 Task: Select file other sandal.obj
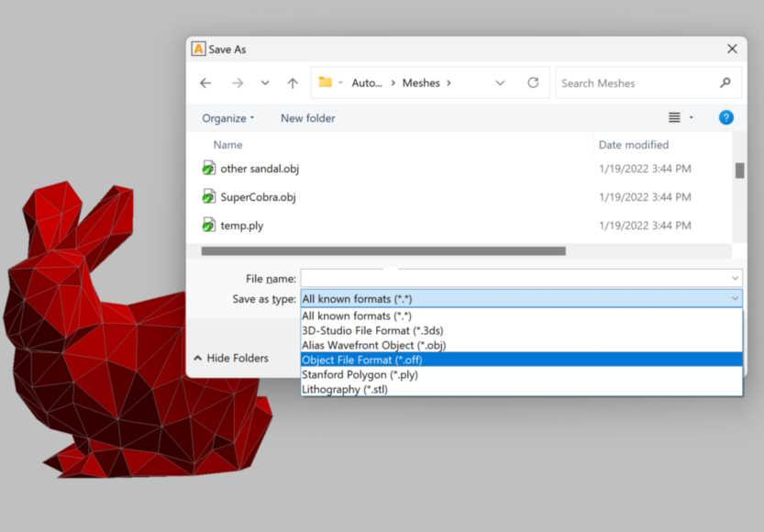(260, 169)
